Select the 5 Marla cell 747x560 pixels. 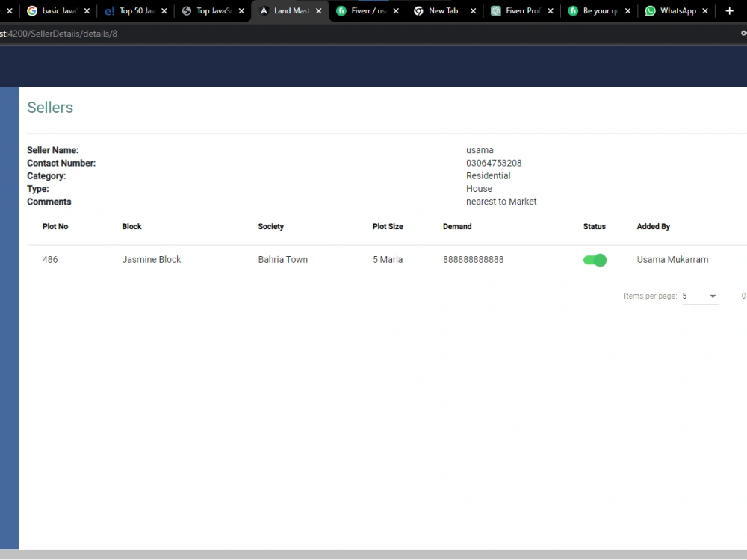coord(388,260)
